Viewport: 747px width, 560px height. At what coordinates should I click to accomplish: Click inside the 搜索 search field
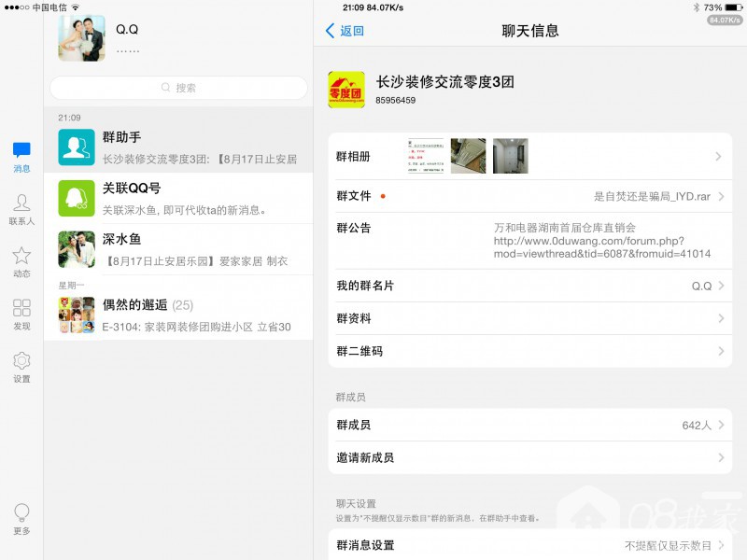[x=178, y=88]
